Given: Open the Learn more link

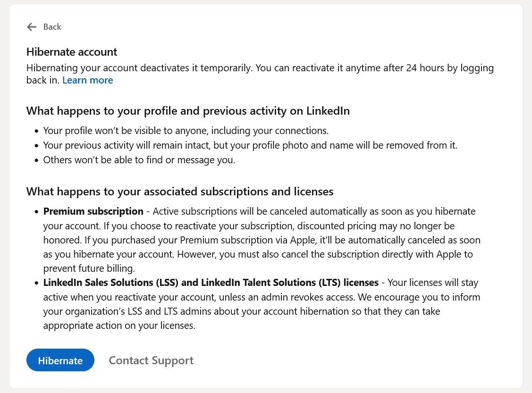Looking at the screenshot, I should (87, 80).
